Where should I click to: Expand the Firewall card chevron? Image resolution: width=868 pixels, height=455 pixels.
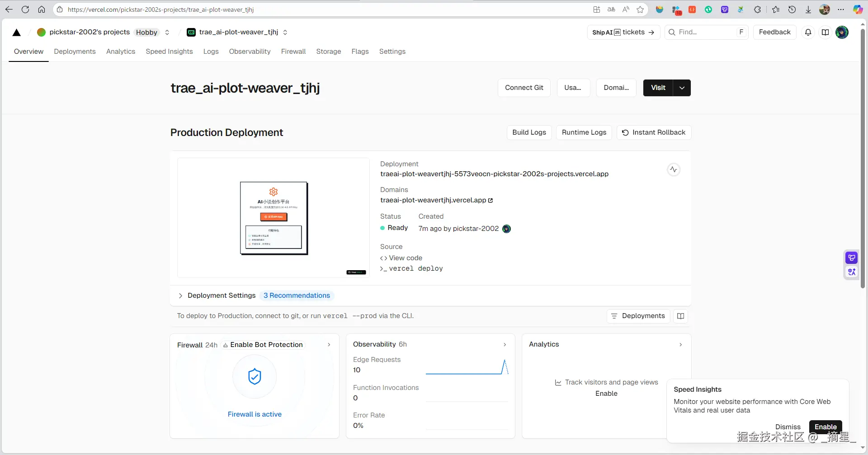coord(329,345)
